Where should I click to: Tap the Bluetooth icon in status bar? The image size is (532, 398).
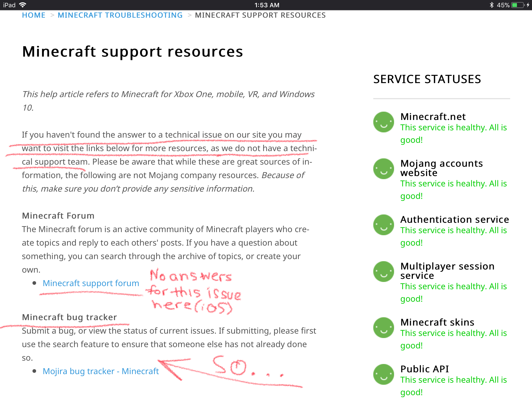coord(491,5)
